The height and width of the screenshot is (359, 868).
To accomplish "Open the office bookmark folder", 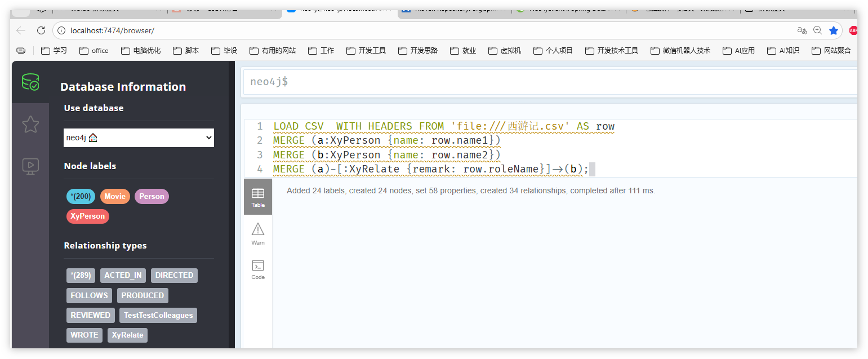I will (94, 50).
